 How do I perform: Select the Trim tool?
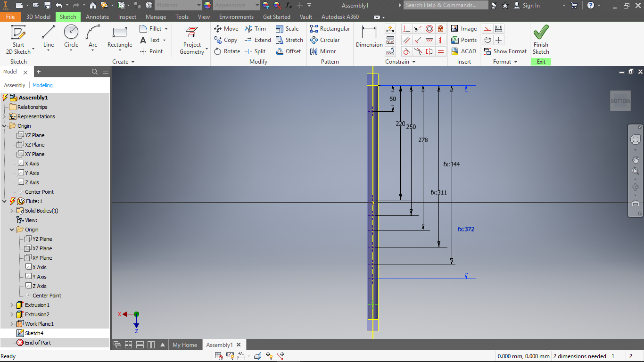(x=255, y=29)
